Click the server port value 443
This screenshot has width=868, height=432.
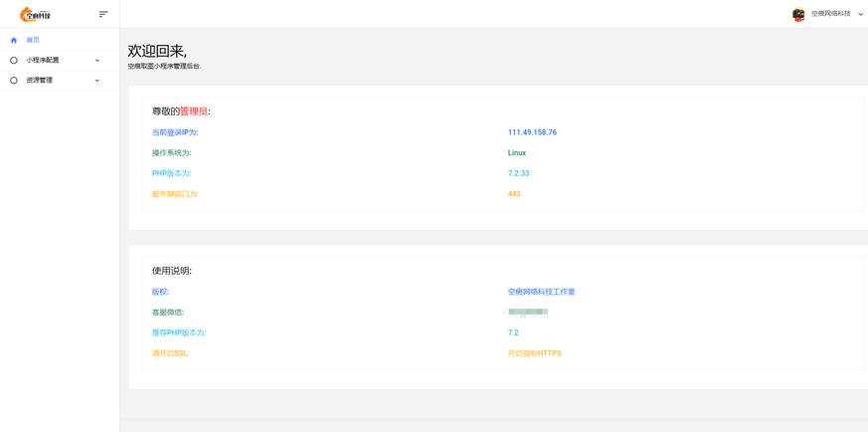(x=514, y=194)
